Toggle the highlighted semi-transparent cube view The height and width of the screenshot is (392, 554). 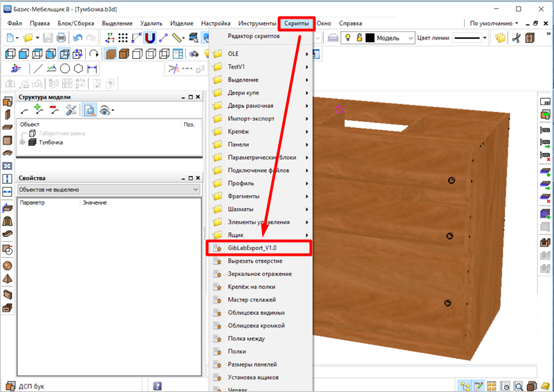coord(64,54)
